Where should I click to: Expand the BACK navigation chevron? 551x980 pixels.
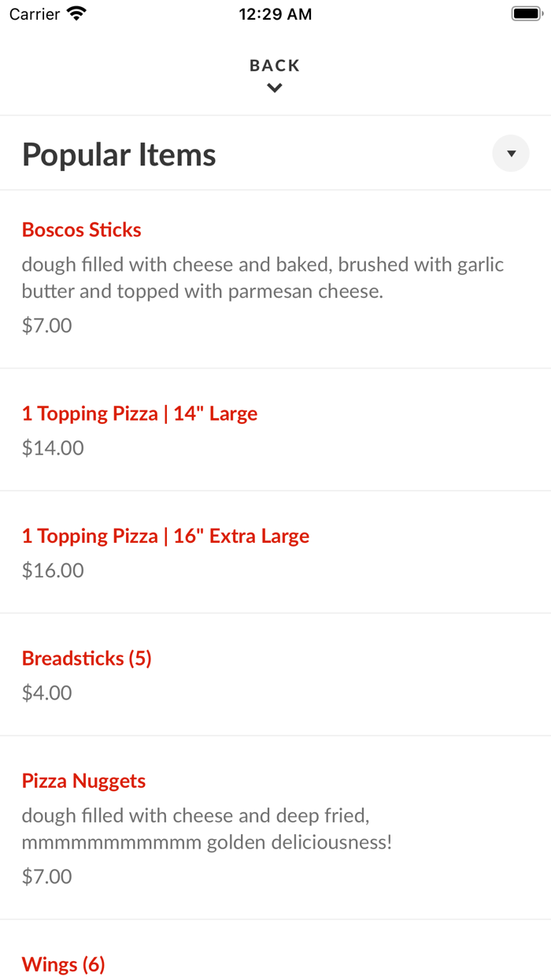[x=274, y=87]
